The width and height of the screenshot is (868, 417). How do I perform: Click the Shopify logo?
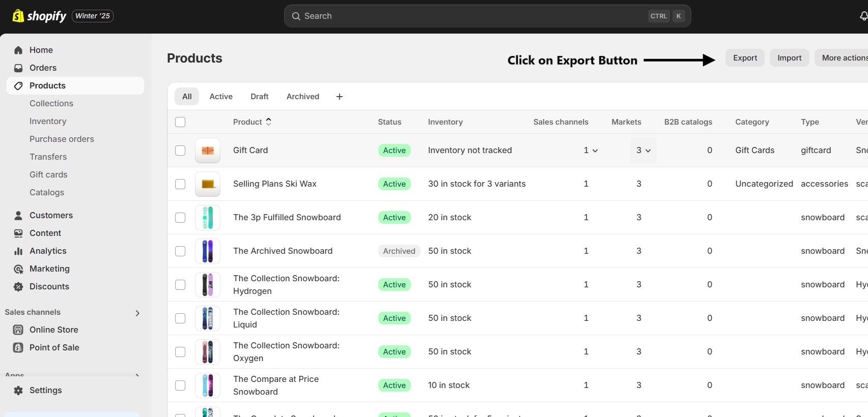pyautogui.click(x=39, y=16)
